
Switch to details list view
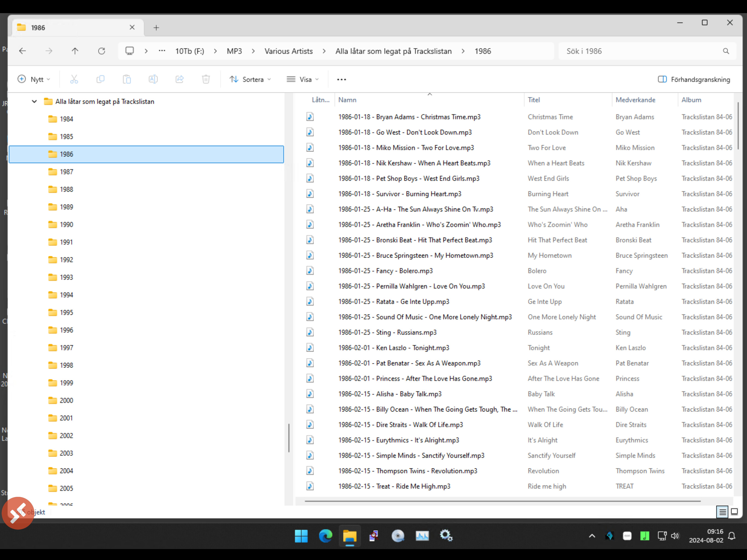pyautogui.click(x=722, y=512)
